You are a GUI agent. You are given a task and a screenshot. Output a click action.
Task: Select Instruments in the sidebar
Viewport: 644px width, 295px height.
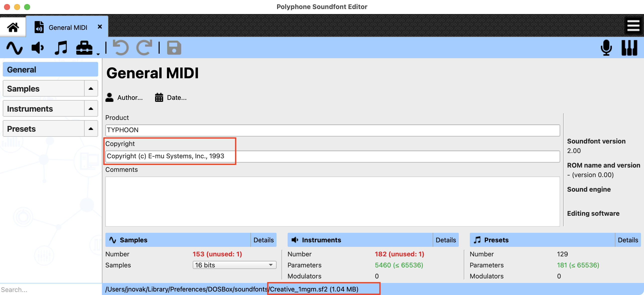[44, 109]
